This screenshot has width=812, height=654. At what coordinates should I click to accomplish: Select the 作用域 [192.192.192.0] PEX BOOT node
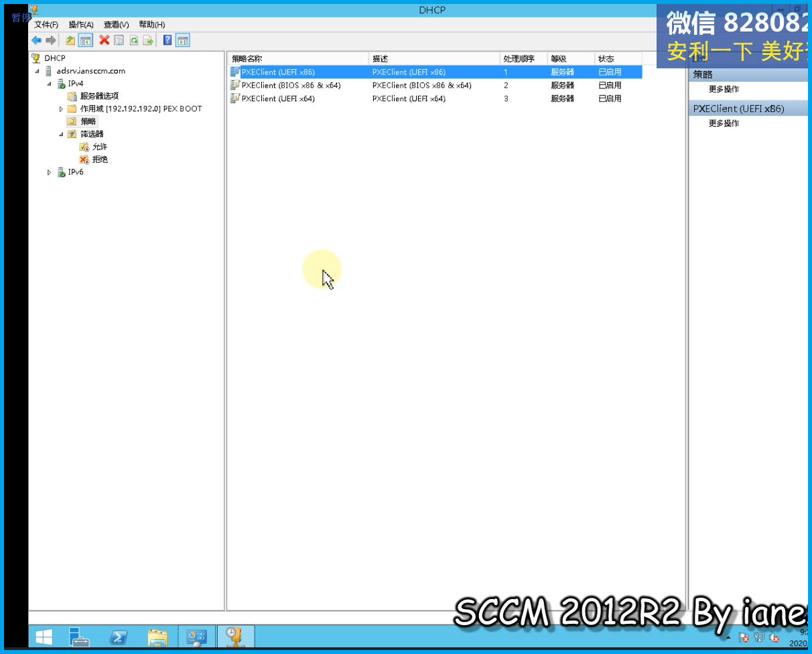[x=141, y=109]
